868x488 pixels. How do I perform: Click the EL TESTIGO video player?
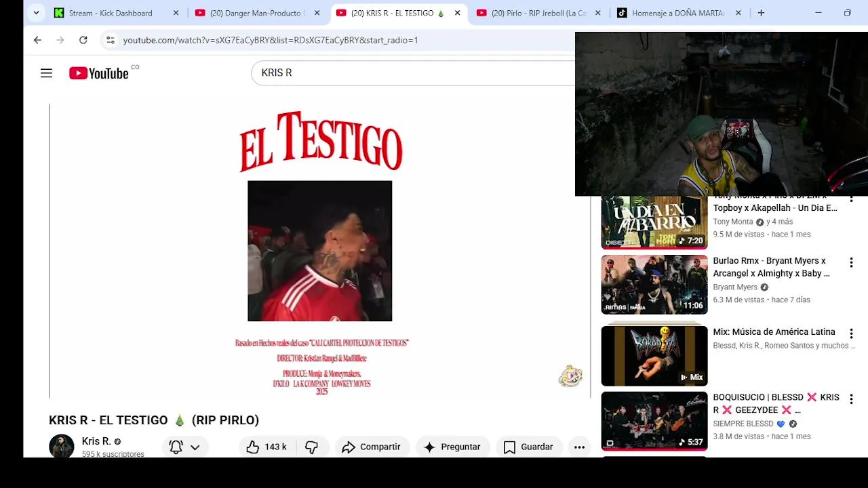(x=319, y=251)
